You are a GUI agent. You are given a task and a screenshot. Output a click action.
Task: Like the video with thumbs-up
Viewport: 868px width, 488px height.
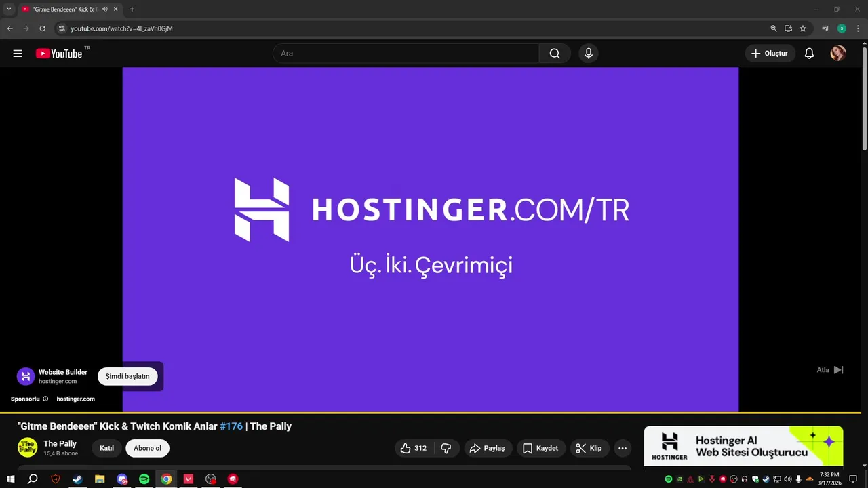[414, 448]
